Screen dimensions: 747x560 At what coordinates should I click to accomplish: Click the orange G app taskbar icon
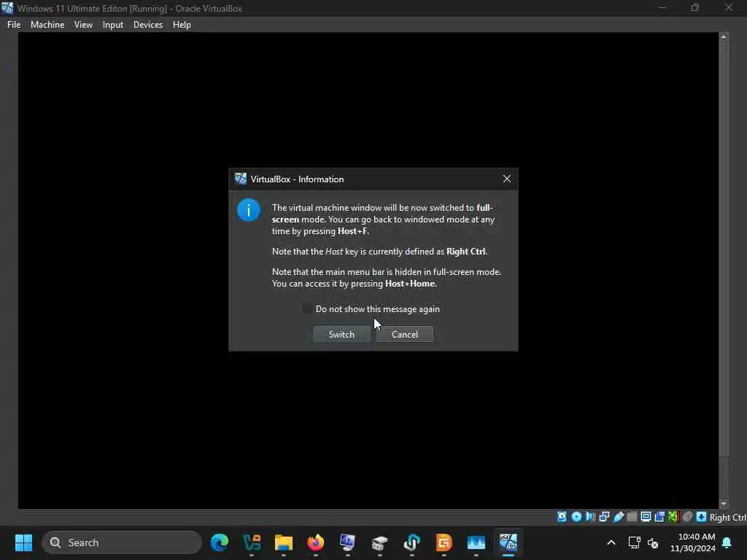tap(444, 542)
